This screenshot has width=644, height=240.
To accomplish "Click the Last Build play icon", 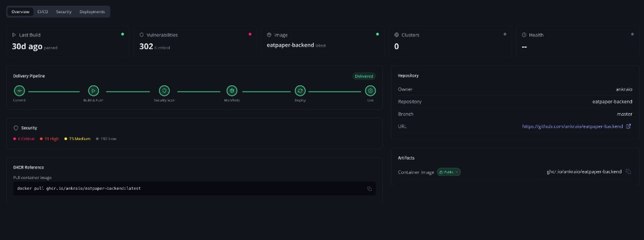I will pos(14,35).
